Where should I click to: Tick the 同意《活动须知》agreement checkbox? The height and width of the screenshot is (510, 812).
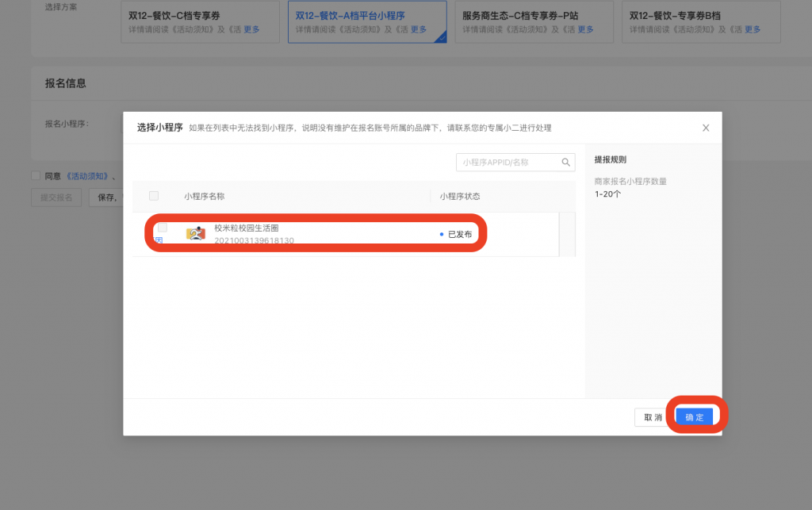click(x=36, y=175)
